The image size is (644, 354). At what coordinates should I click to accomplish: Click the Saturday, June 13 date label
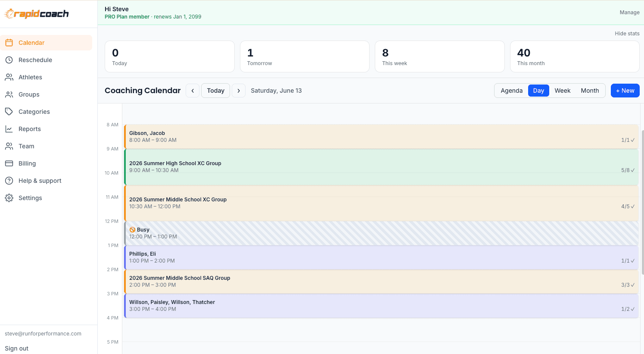(276, 91)
